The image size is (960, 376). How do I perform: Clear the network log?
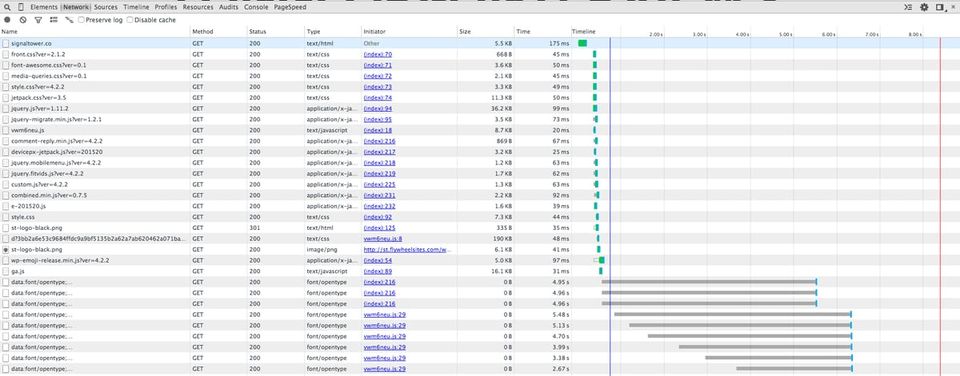(x=23, y=20)
